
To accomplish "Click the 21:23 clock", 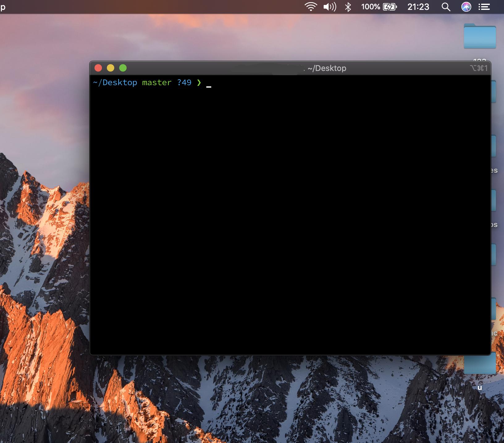I will pos(418,7).
